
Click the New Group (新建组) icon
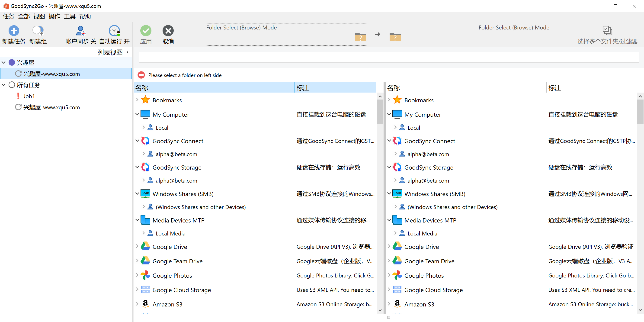pyautogui.click(x=38, y=31)
